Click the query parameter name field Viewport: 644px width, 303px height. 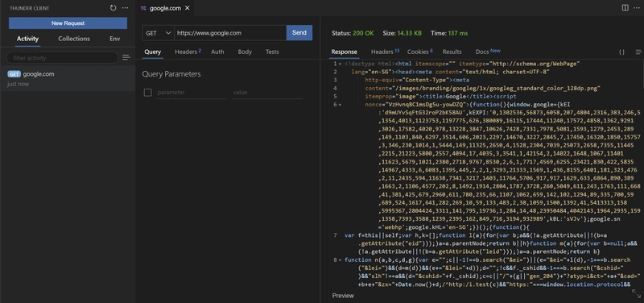(x=191, y=93)
